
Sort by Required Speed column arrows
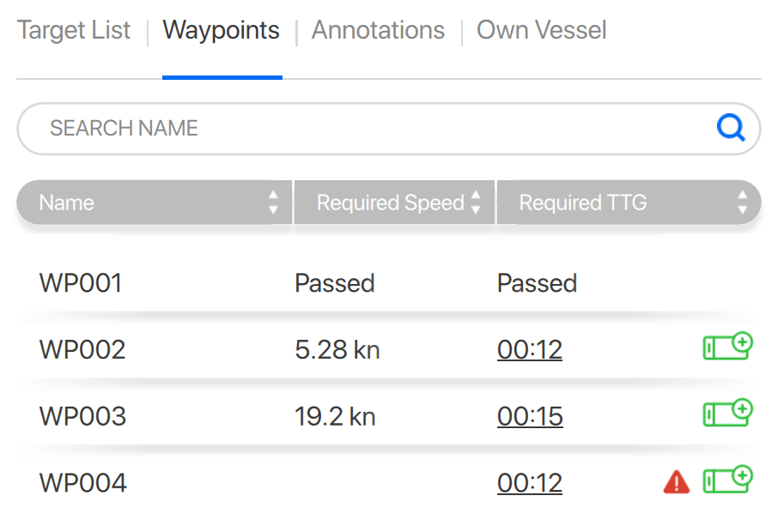click(476, 203)
